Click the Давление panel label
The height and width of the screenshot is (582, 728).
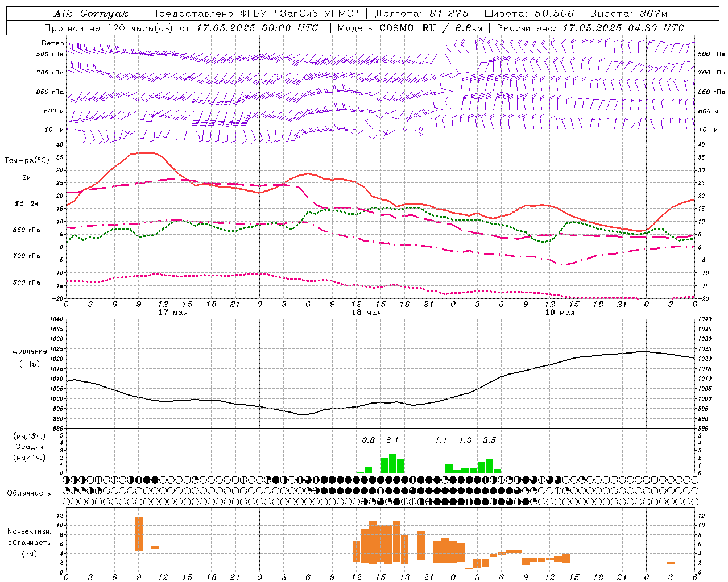31,351
